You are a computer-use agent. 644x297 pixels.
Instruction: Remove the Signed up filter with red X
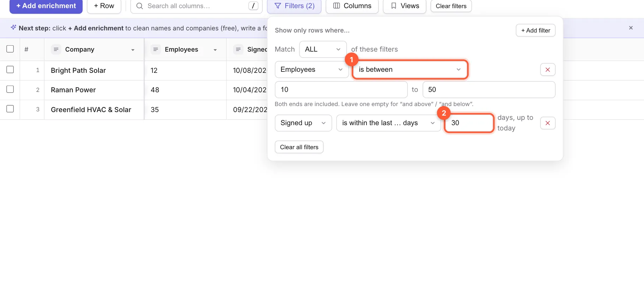[548, 123]
